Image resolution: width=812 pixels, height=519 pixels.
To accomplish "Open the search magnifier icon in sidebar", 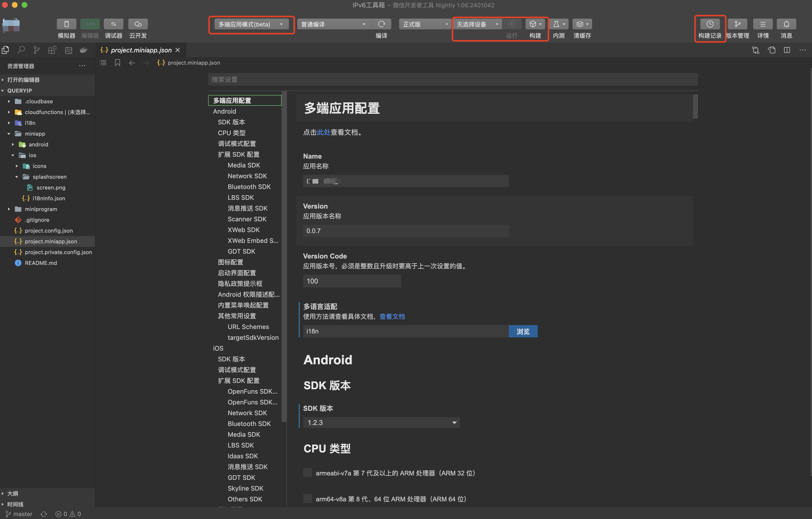I will [x=21, y=50].
